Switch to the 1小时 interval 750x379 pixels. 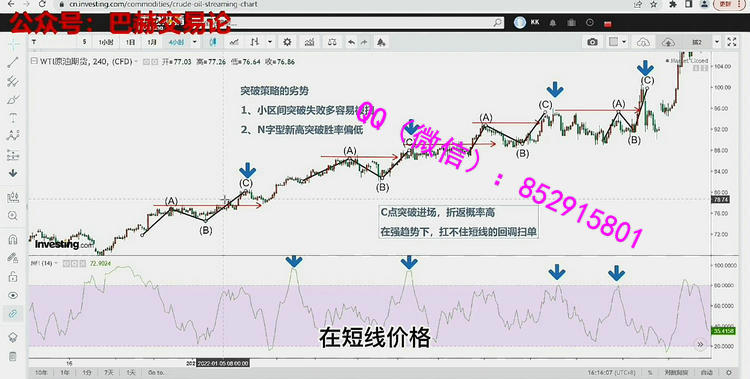coord(106,42)
